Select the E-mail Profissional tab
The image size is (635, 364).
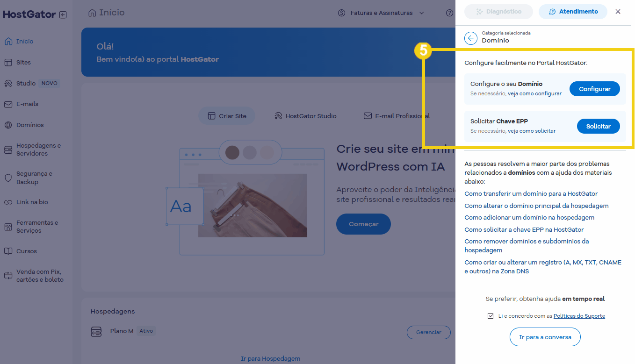pos(397,116)
